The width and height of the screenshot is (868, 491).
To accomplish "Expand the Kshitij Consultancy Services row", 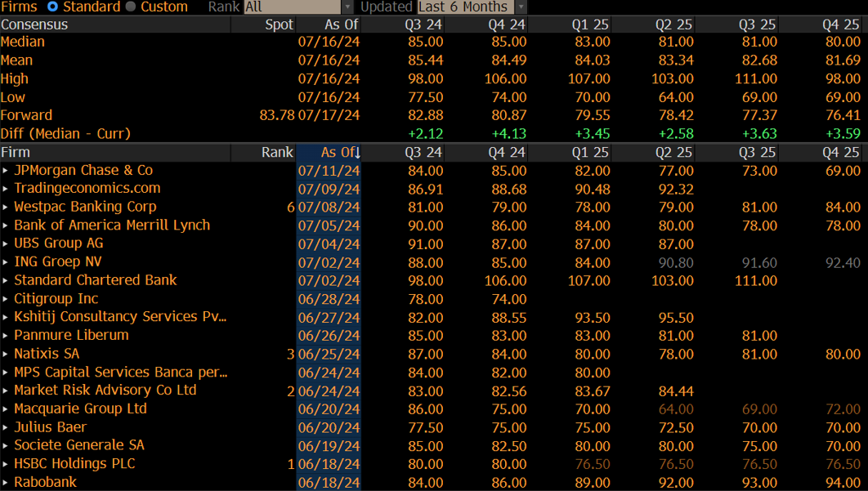I will (5, 317).
